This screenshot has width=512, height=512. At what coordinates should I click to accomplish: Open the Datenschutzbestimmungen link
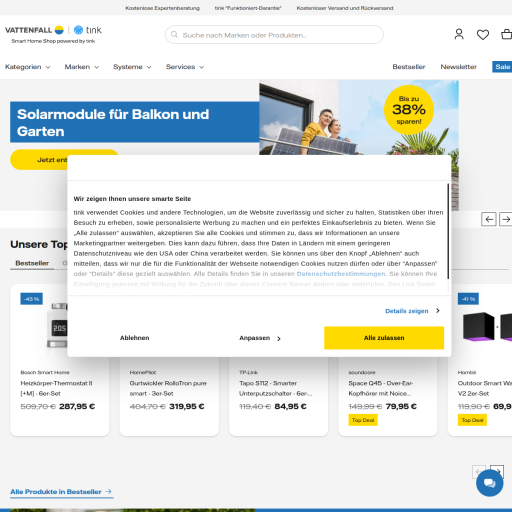click(341, 274)
